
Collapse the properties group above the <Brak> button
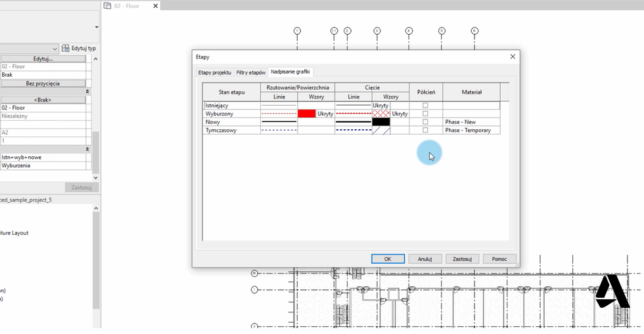[87, 91]
